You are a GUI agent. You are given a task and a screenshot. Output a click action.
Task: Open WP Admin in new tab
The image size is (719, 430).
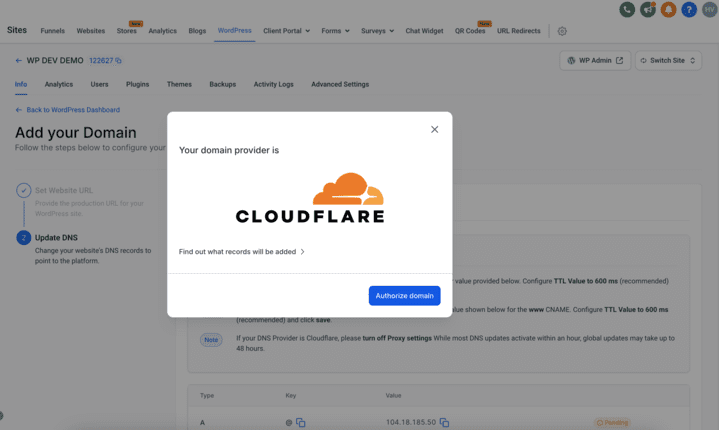(595, 61)
